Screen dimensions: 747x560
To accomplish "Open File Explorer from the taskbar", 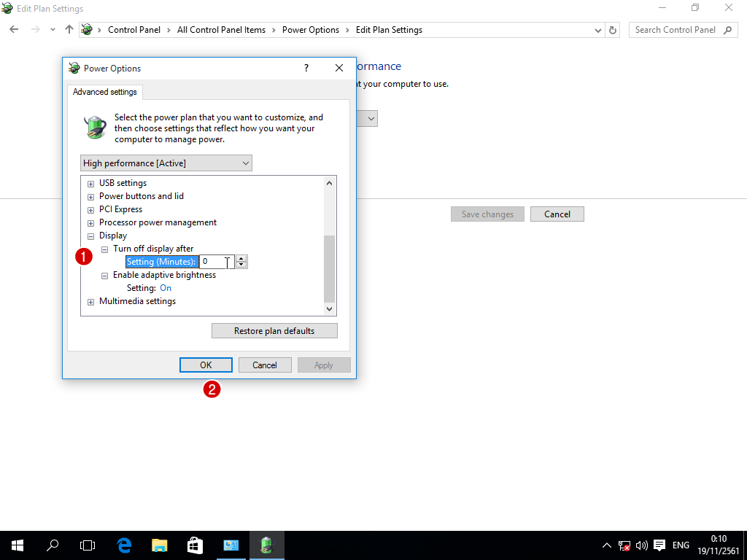I will pyautogui.click(x=159, y=545).
